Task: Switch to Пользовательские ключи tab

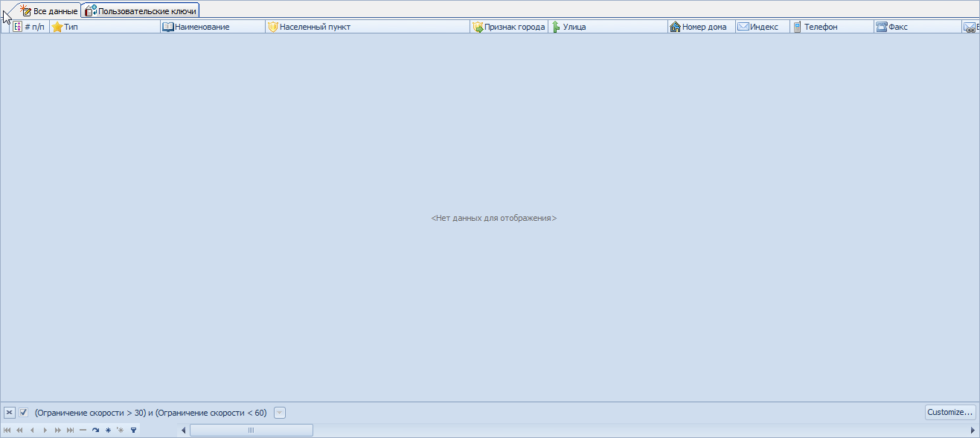Action: click(141, 10)
